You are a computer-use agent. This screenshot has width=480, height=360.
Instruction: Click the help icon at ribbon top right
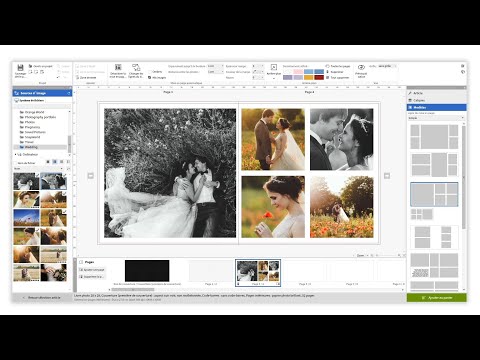pos(462,66)
